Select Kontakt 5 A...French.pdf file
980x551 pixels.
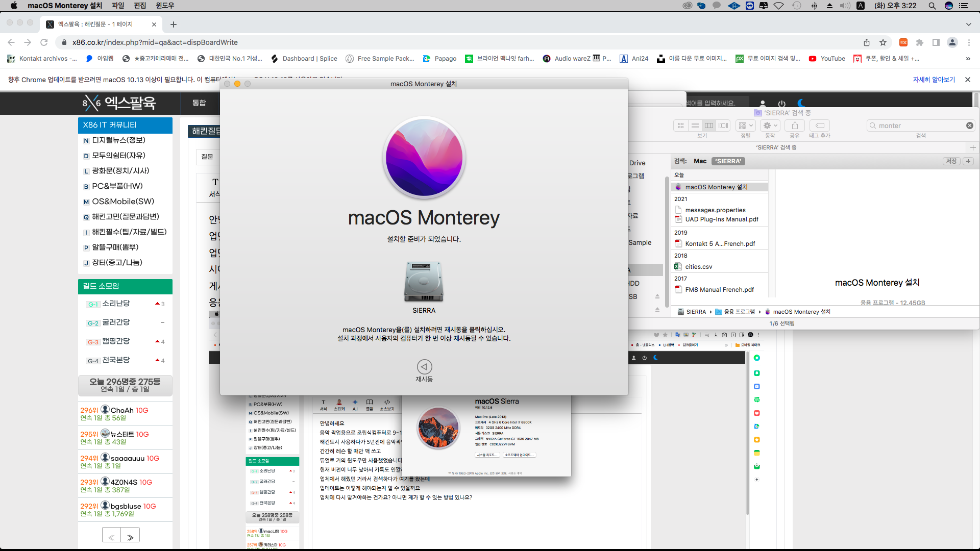tap(720, 244)
